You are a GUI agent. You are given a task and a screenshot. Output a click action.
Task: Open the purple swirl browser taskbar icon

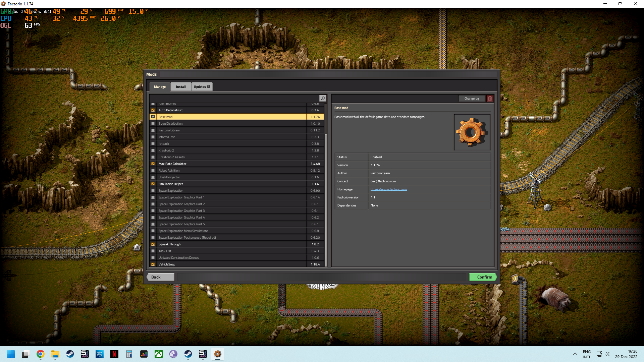[x=173, y=354]
